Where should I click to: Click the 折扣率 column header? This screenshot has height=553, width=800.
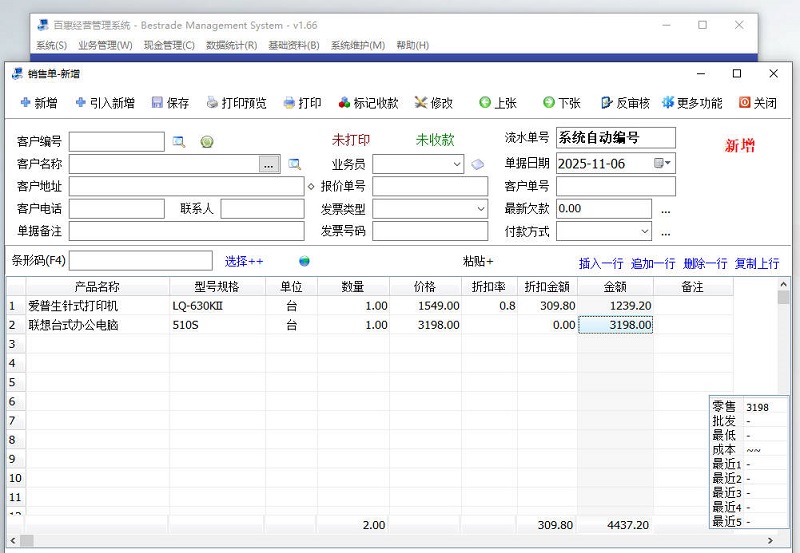coord(489,287)
